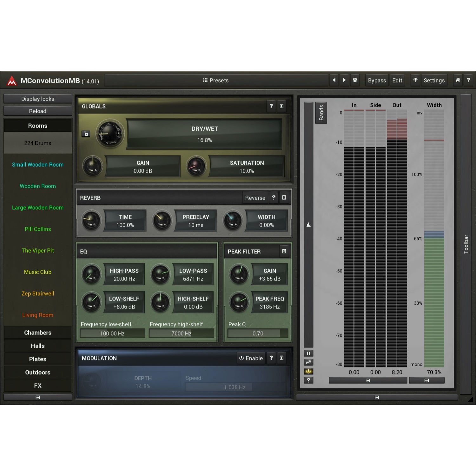This screenshot has width=476, height=476.
Task: Click the meter histogram icon
Action: click(308, 225)
